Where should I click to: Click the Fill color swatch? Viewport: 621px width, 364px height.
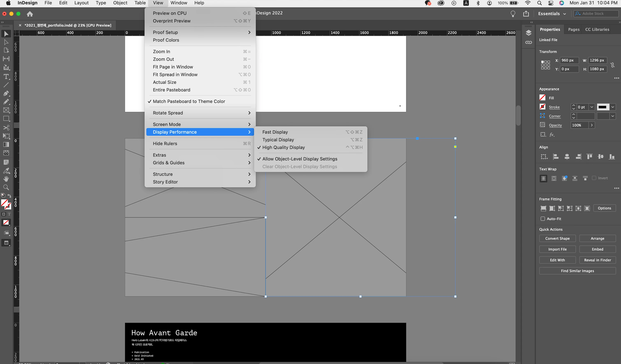coord(542,98)
